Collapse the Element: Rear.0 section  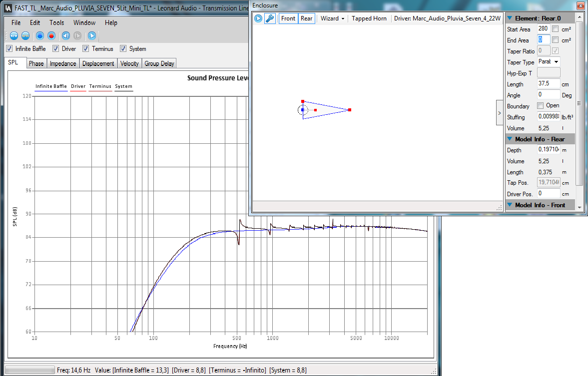510,18
